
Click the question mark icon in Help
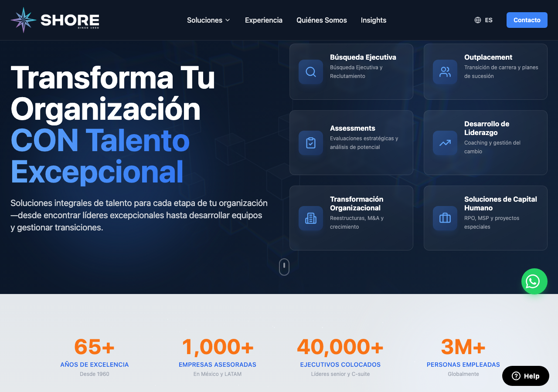[516, 376]
